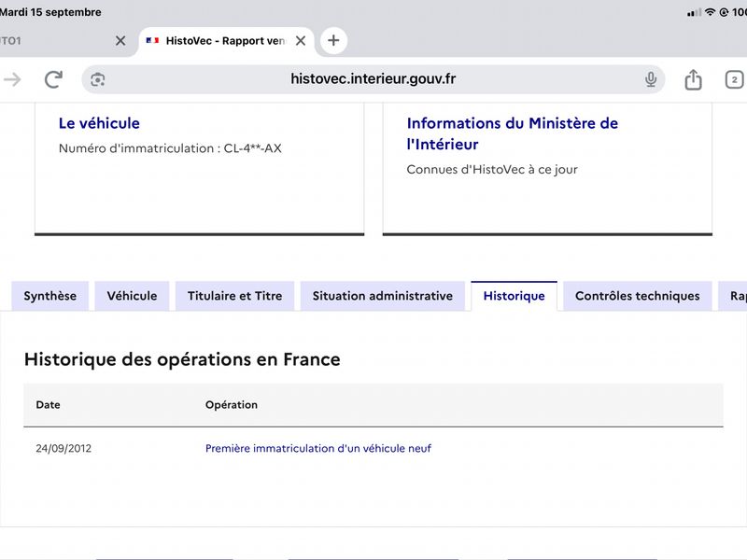747x560 pixels.
Task: Select the Historique tab
Action: pos(514,296)
